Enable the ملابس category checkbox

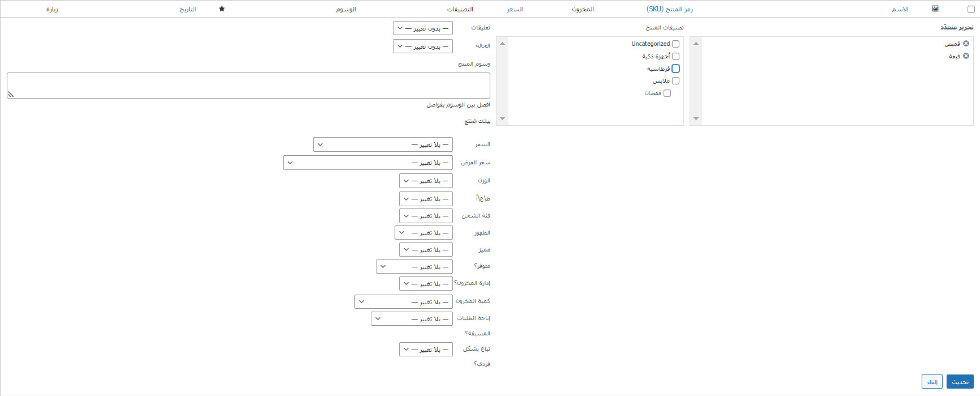click(675, 81)
